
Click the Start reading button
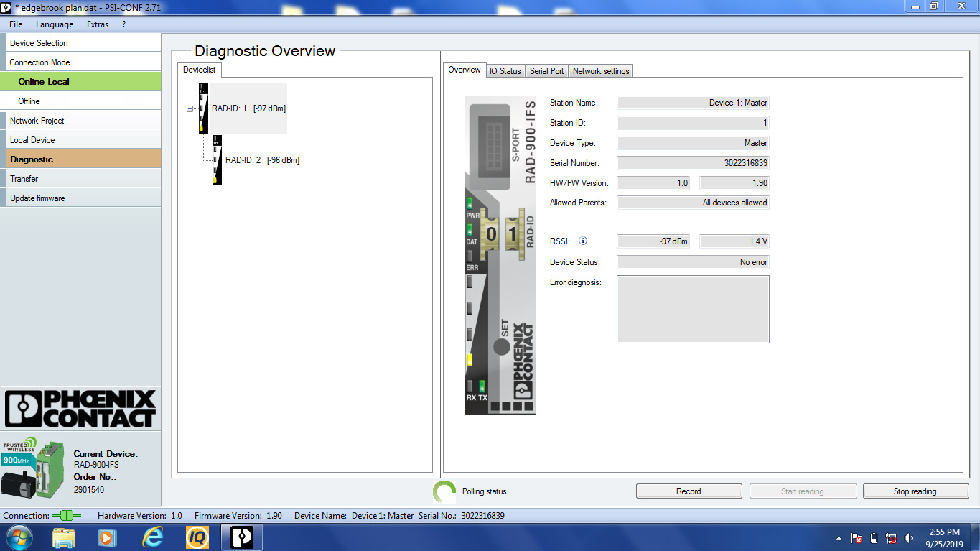coord(803,491)
